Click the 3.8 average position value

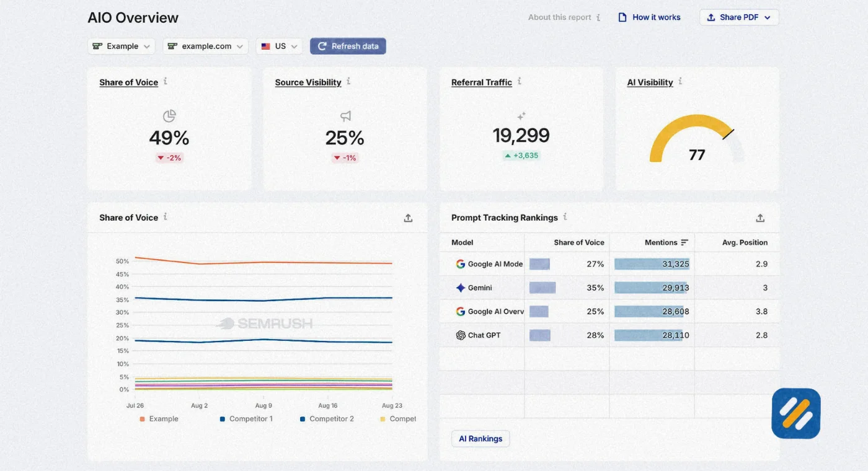(762, 312)
